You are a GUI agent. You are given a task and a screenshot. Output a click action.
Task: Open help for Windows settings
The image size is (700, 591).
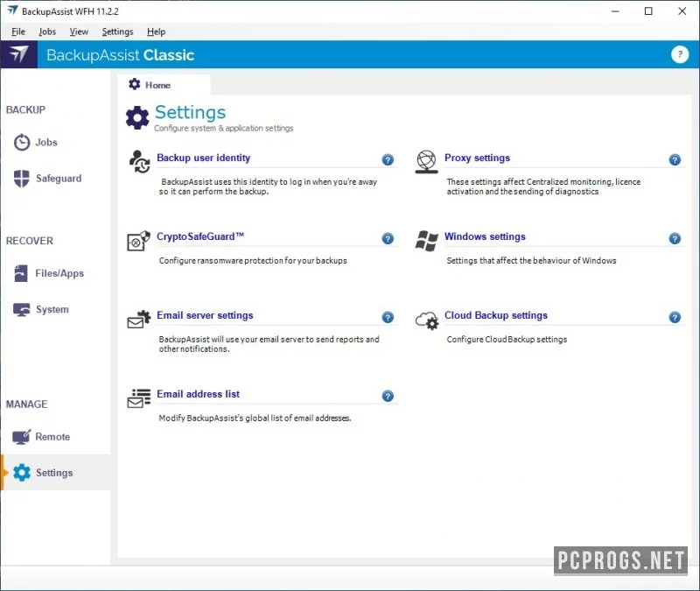point(675,238)
